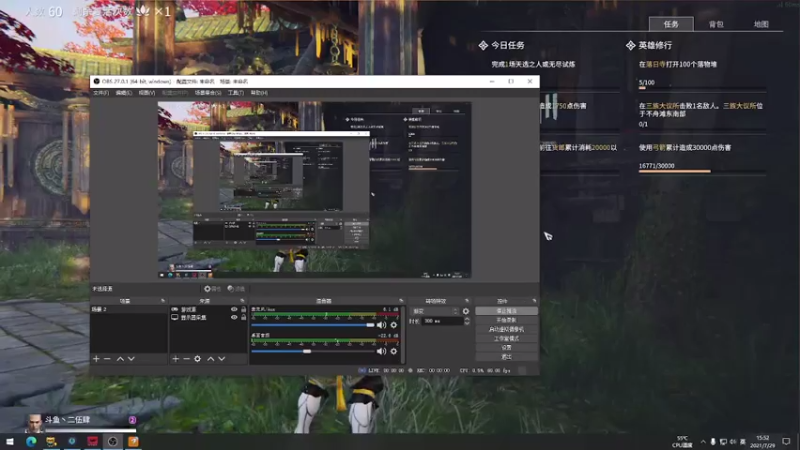
Task: Move source down in Sources panel
Action: (222, 359)
